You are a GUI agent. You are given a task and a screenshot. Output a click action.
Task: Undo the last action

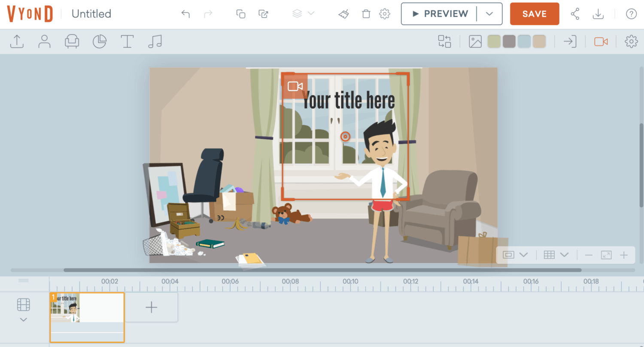tap(185, 14)
